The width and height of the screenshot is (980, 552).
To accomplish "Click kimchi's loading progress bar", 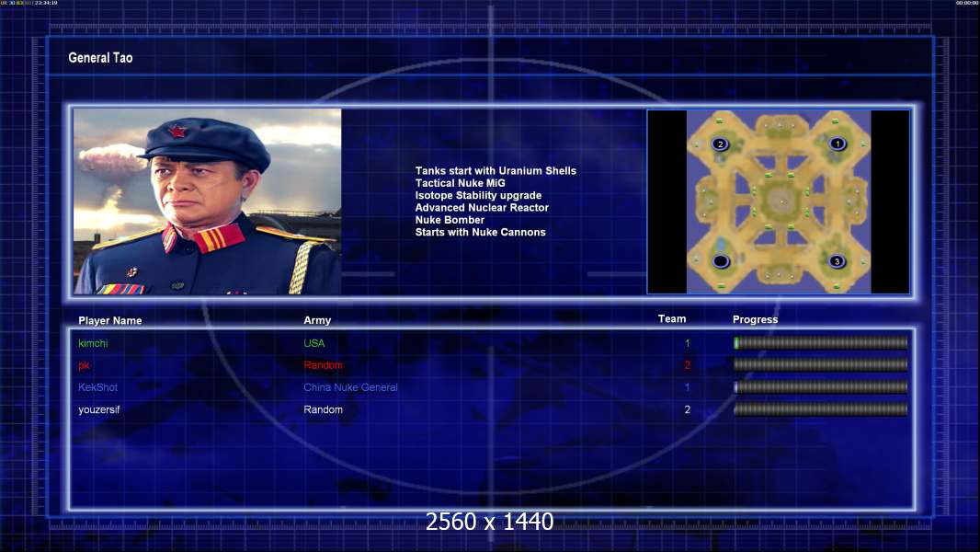I will pyautogui.click(x=821, y=342).
